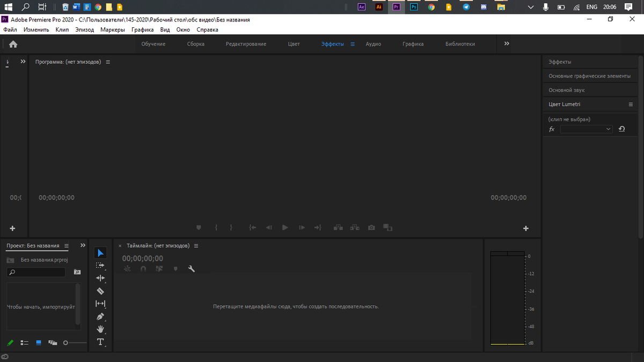Open Effects workspace hamburger menu
Image resolution: width=644 pixels, height=362 pixels.
point(353,45)
